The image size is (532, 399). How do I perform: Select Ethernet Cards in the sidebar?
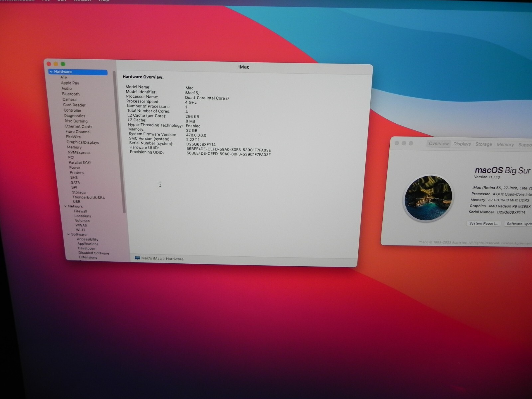(x=79, y=126)
